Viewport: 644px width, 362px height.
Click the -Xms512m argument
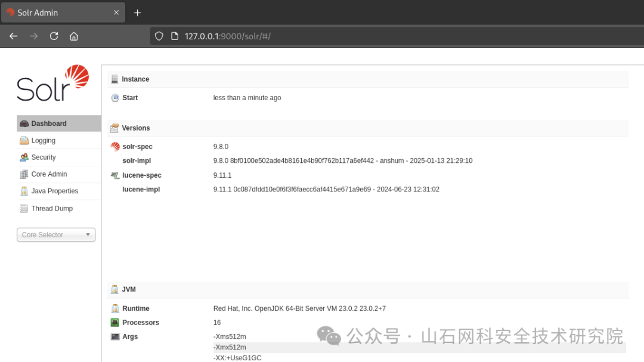230,336
